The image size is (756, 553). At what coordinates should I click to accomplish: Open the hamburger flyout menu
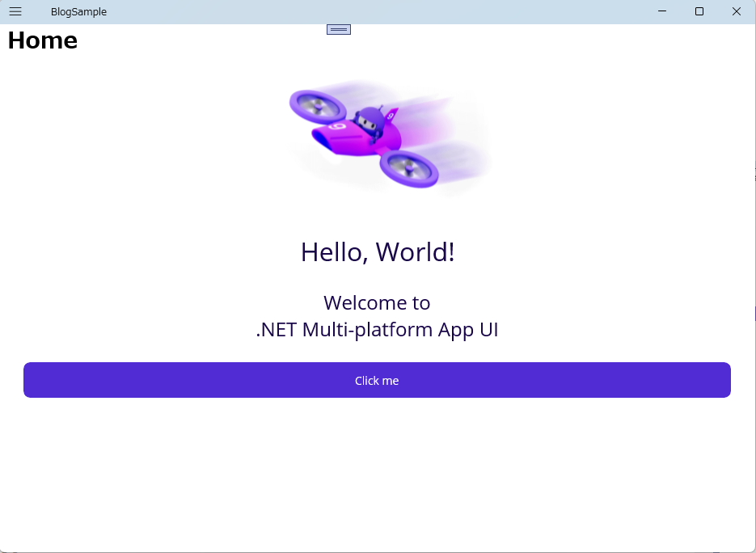pos(15,11)
